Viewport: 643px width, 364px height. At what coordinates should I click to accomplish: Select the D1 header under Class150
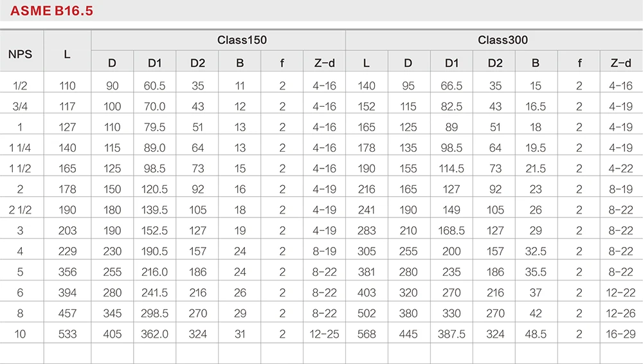[155, 63]
